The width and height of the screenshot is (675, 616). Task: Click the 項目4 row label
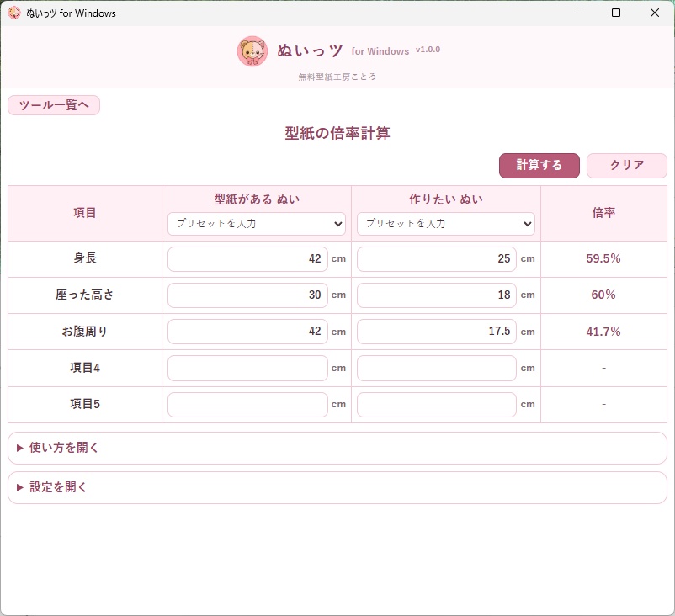click(85, 368)
